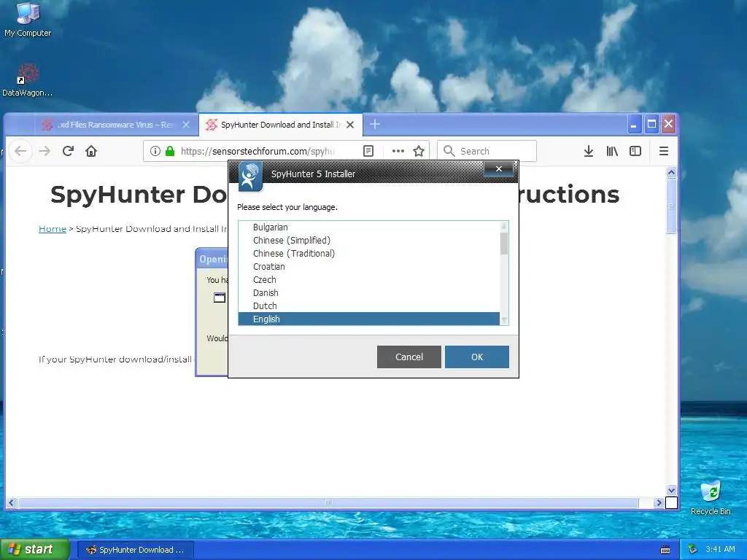Minimize the Firefox browser window
Viewport: 747px width, 560px height.
634,124
